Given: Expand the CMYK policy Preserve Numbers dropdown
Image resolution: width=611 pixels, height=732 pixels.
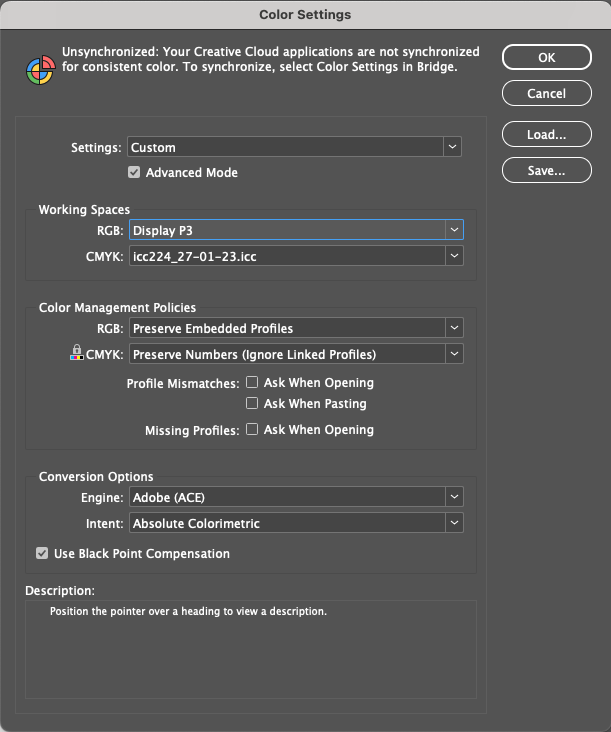Looking at the screenshot, I should click(x=296, y=354).
